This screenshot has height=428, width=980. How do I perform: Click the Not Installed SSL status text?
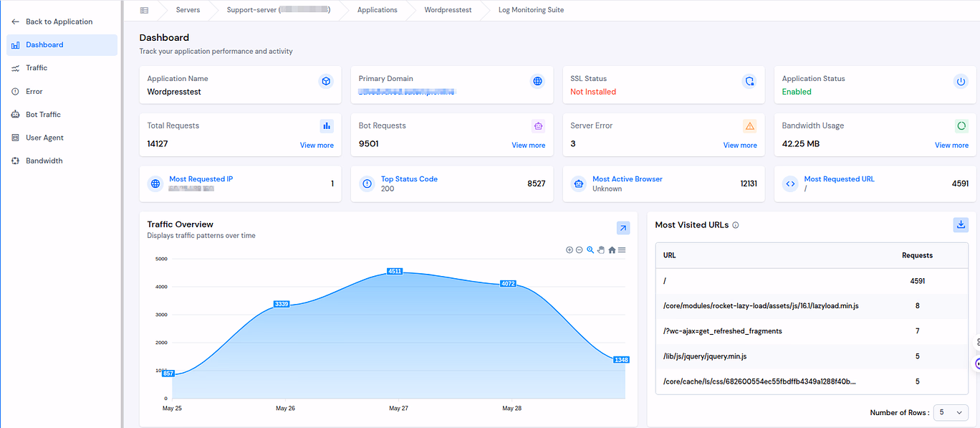click(593, 92)
